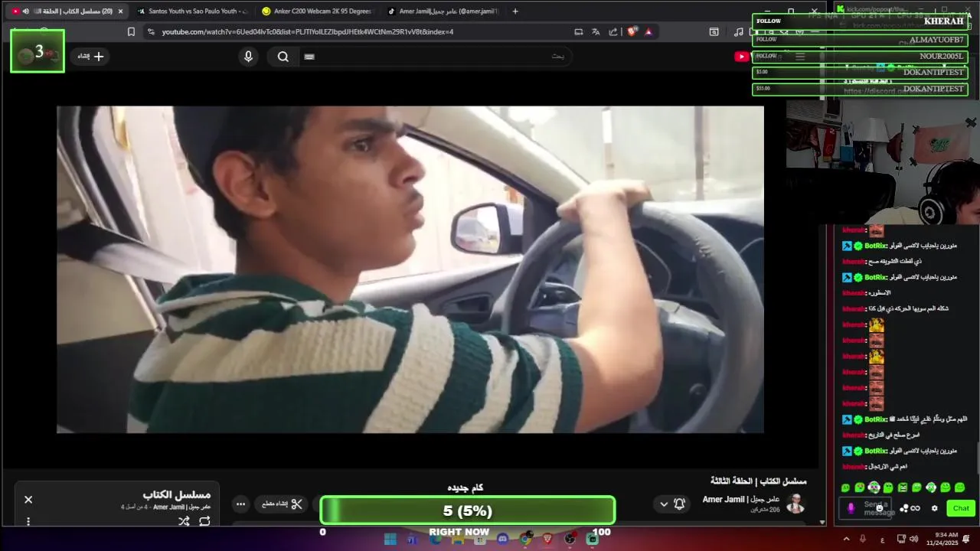
Task: Click the مسلسل الكتاب playlist title
Action: tap(176, 494)
